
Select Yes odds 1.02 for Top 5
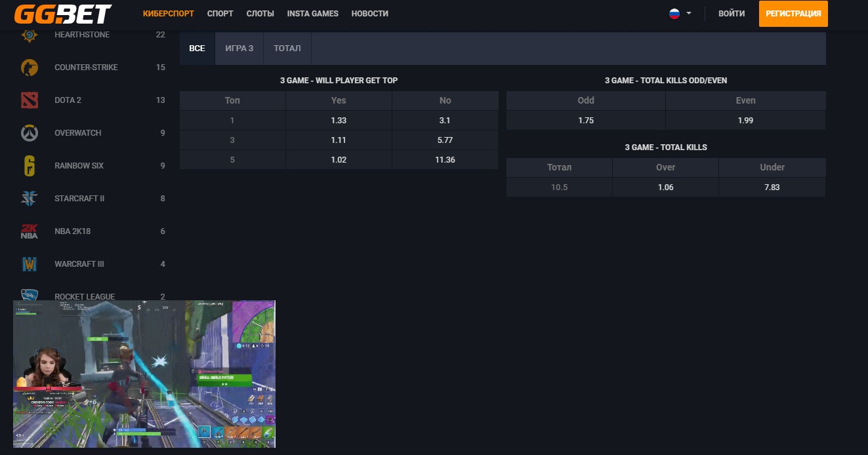[339, 160]
